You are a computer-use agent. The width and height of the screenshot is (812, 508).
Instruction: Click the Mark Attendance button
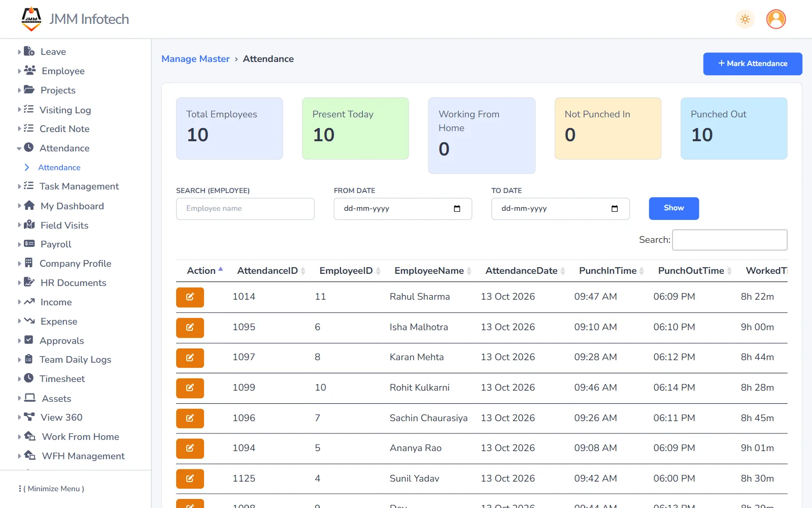click(753, 64)
